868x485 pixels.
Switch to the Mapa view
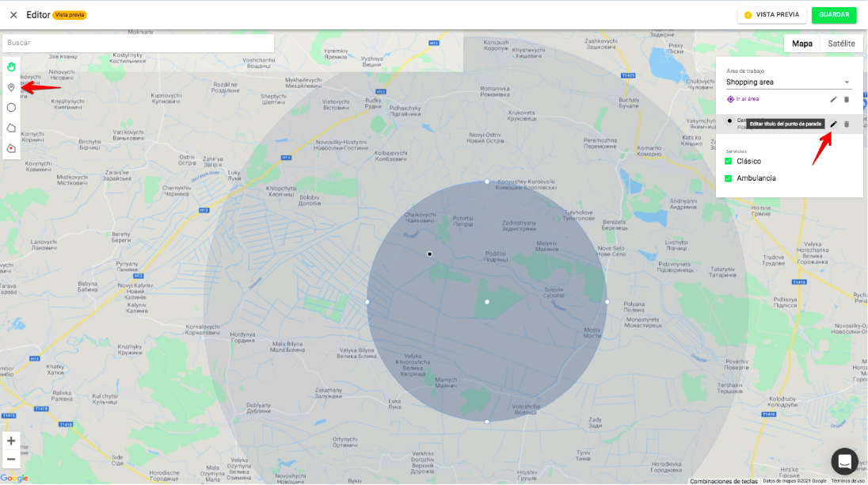[802, 44]
